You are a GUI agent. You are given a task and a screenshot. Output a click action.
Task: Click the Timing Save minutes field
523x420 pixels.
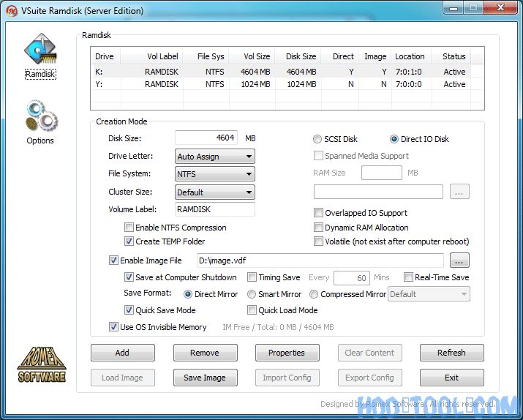pos(352,278)
